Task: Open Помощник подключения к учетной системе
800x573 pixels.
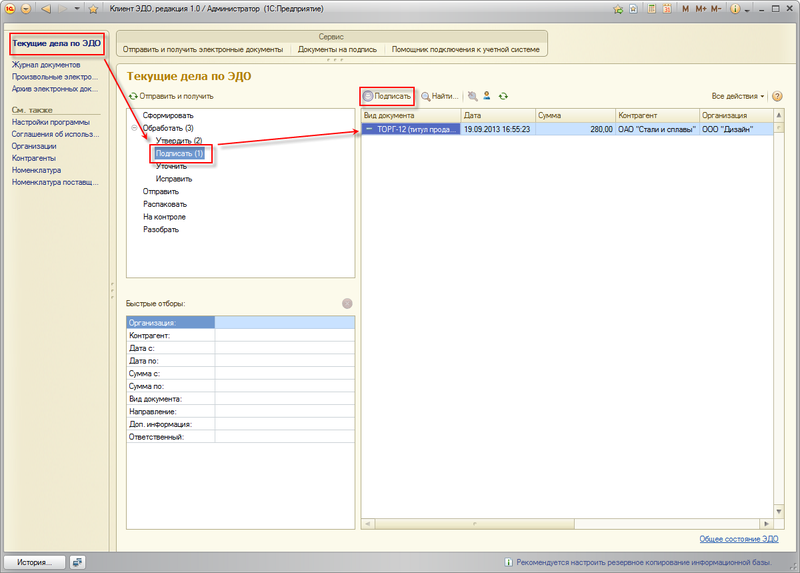Action: tap(465, 49)
